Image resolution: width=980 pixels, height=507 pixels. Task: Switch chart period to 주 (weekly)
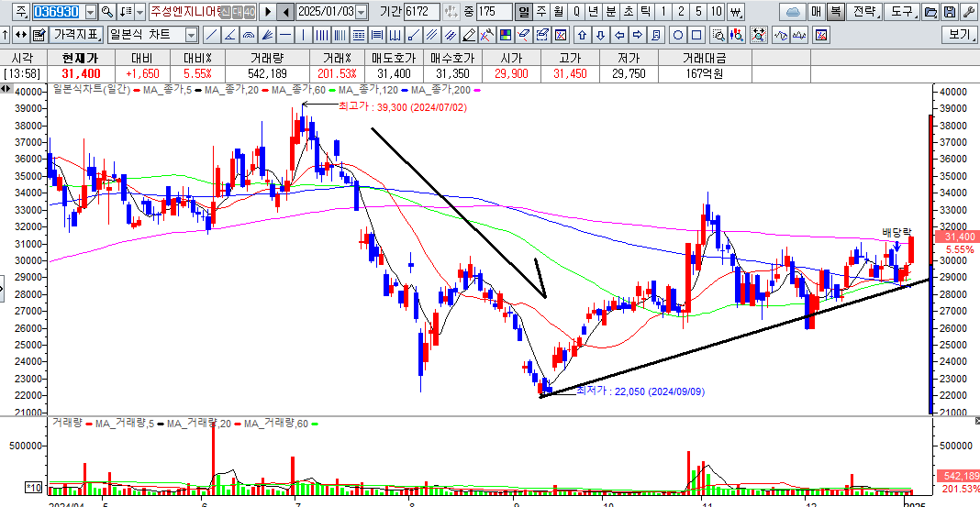click(x=540, y=12)
